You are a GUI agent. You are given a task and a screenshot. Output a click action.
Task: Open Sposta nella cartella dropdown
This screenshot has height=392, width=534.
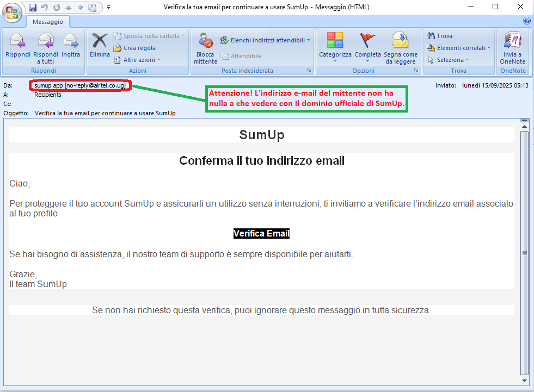pyautogui.click(x=149, y=36)
